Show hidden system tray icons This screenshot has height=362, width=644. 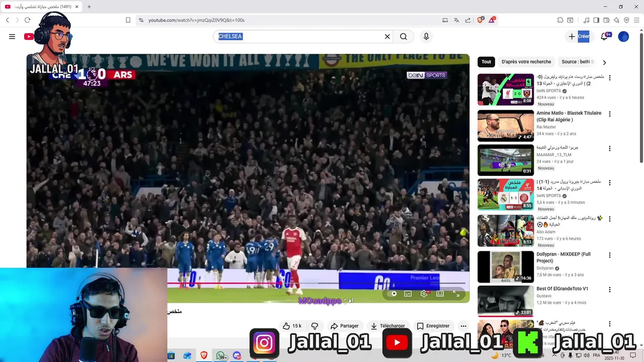click(554, 355)
